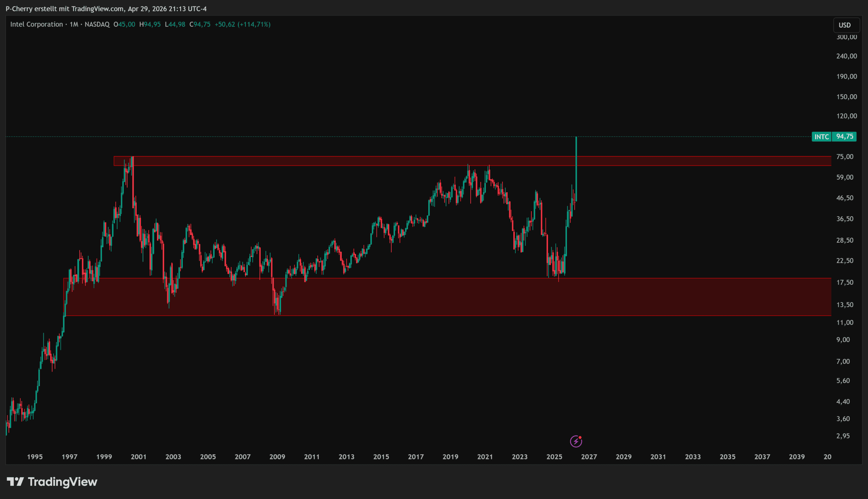Click the 2039 year on time axis
Screen dimensions: 868x499
[x=797, y=457]
